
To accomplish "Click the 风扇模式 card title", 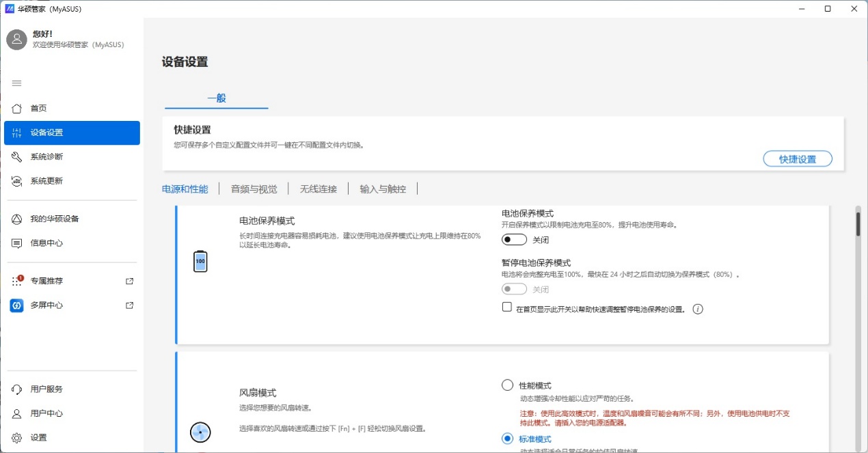I will (258, 393).
